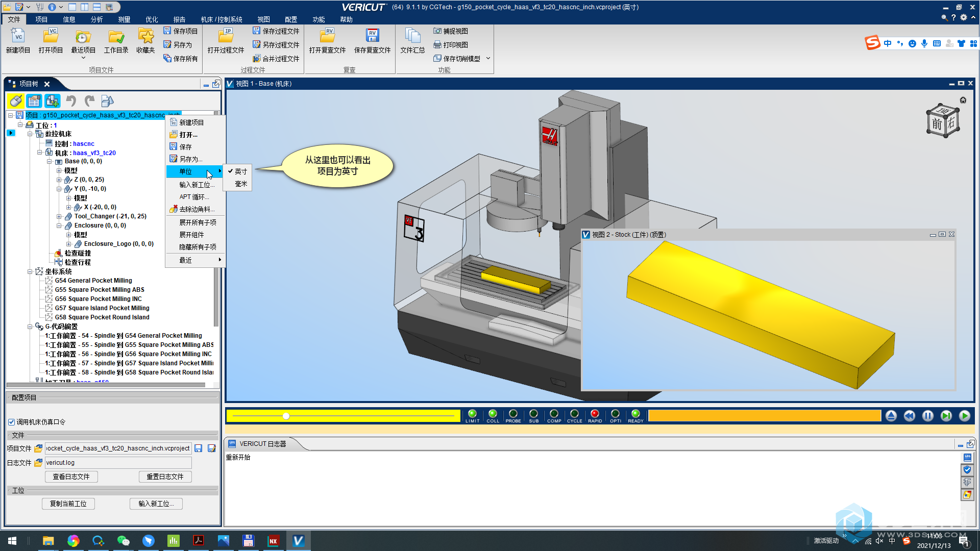The width and height of the screenshot is (980, 551).
Task: Collapse the G-代码偏置 tree node
Action: point(30,327)
